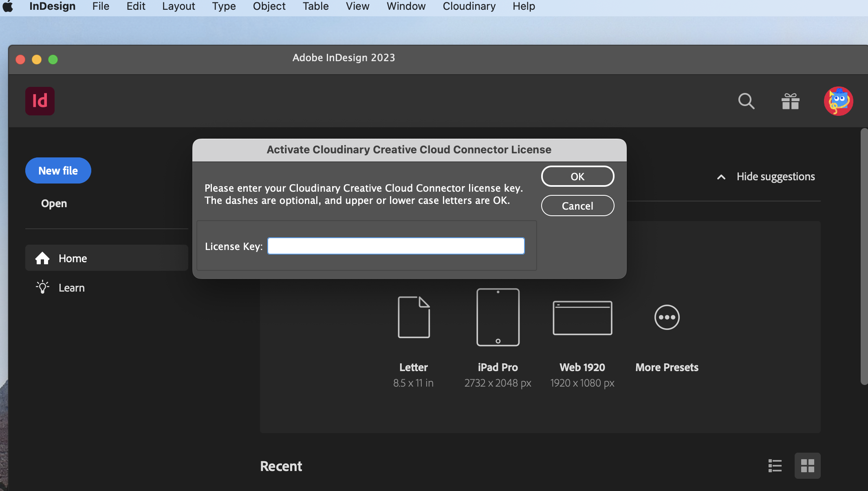Screen dimensions: 868x491
Task: Click the Learn lightbulb icon
Action: click(42, 287)
